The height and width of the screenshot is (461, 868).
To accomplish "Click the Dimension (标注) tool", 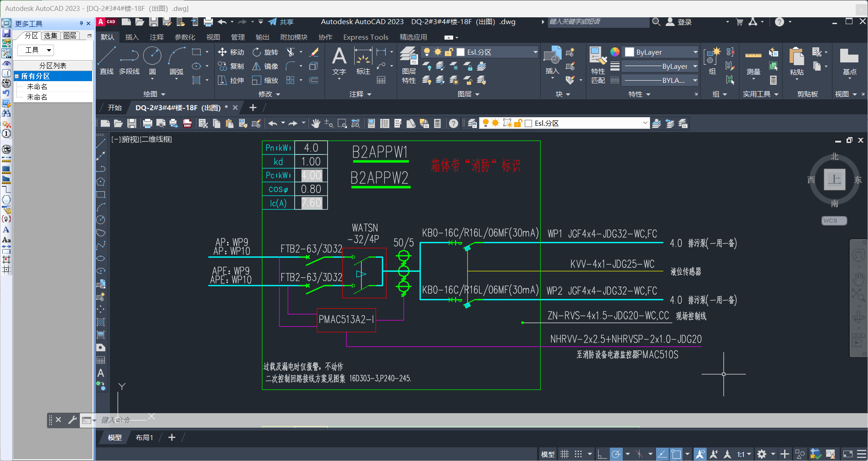I will coord(363,61).
